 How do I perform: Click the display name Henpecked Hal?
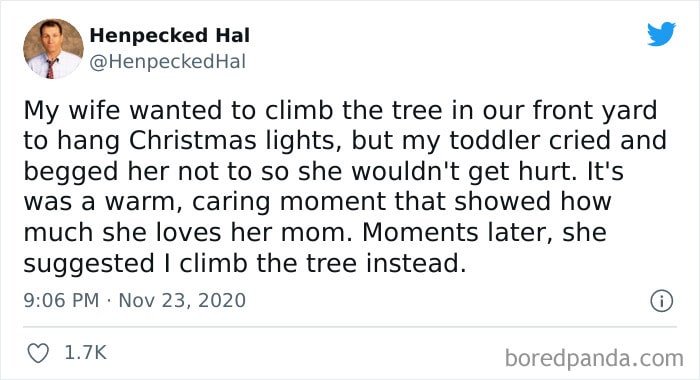(x=170, y=35)
